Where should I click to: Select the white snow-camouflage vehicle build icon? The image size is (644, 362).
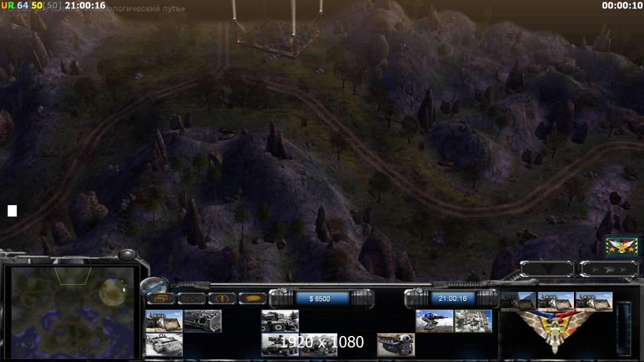[x=164, y=345]
